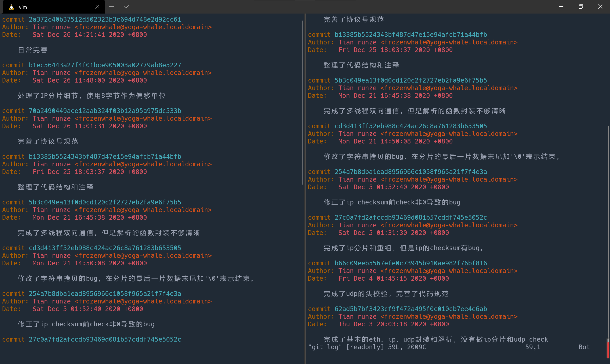Click commit hash b66c09eeb5567efe0c73945b910ae982f76bf816

point(411,263)
